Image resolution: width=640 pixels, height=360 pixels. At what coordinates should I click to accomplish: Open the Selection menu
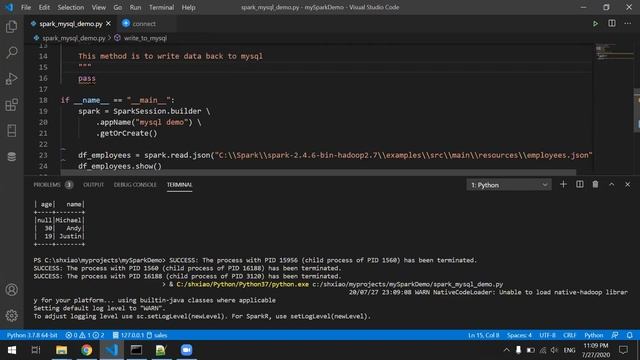(x=71, y=7)
